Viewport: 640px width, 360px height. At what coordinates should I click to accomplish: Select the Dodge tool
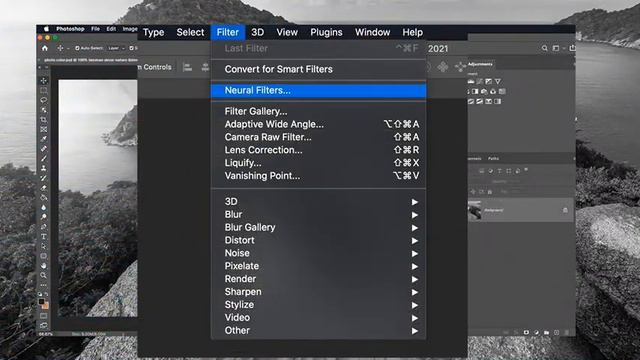[x=44, y=217]
